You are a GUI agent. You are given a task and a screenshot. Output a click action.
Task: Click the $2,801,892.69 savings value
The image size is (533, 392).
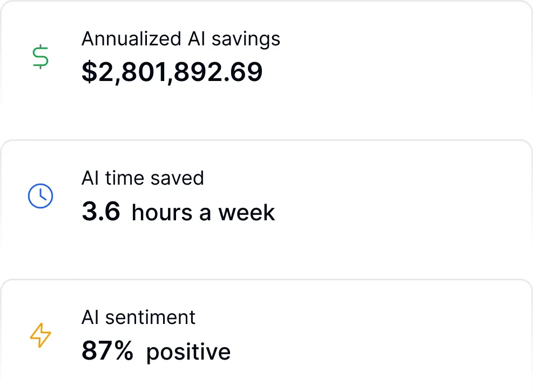point(172,72)
